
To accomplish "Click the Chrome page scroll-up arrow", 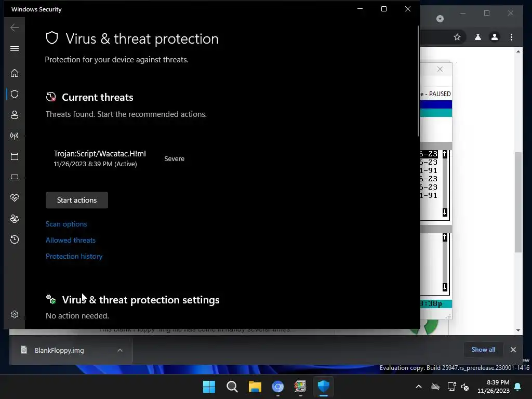I will pos(518,51).
